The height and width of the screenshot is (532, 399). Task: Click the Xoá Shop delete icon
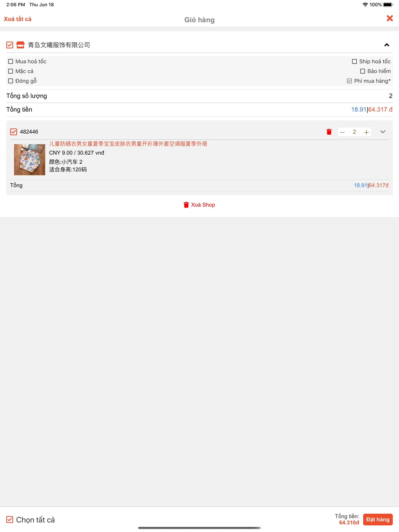point(186,205)
